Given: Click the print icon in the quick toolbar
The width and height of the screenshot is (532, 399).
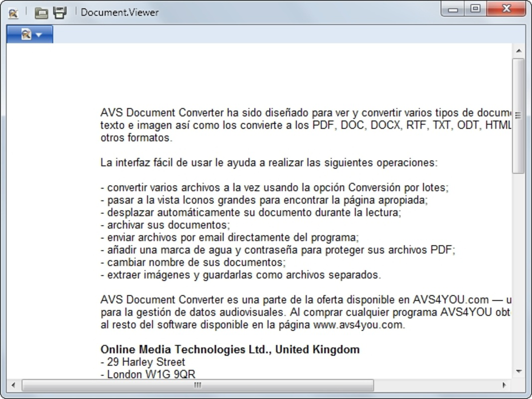Looking at the screenshot, I should pos(60,12).
